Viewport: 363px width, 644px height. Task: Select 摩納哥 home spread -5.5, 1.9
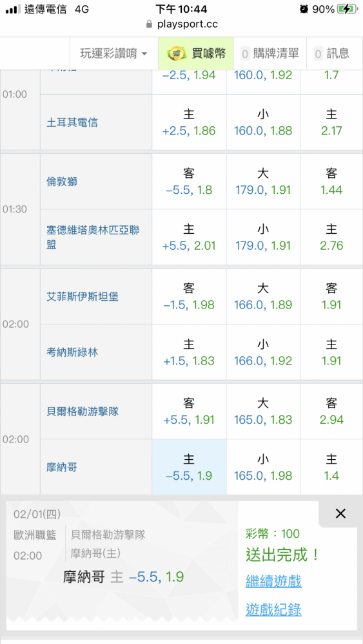189,468
